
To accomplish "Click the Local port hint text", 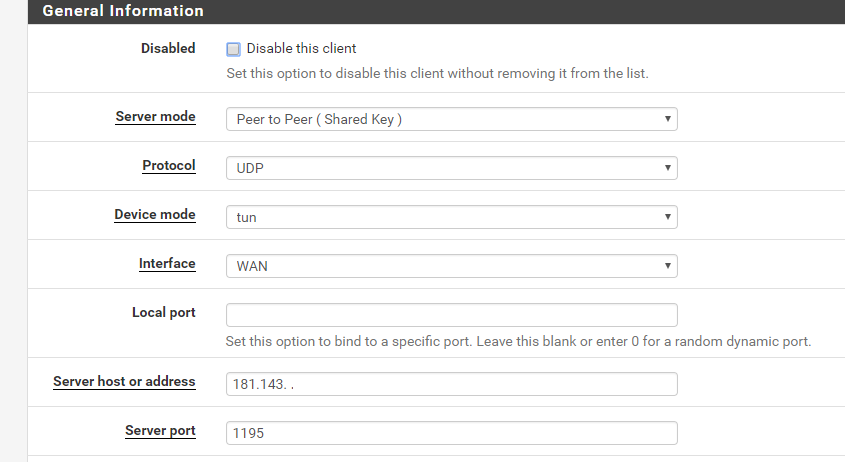I will click(518, 341).
